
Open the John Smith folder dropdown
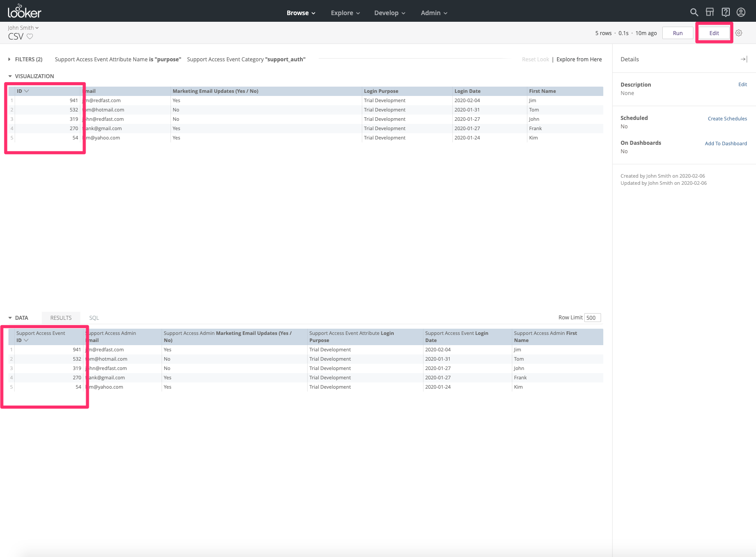pos(23,28)
